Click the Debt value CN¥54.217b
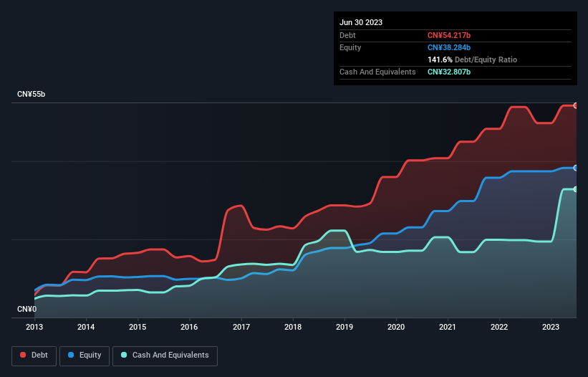 pos(449,35)
